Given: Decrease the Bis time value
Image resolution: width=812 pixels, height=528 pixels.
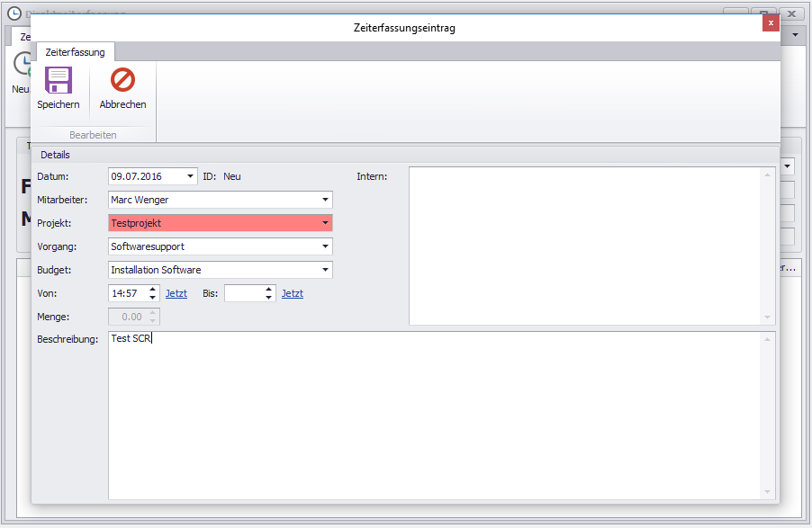Looking at the screenshot, I should 268,298.
